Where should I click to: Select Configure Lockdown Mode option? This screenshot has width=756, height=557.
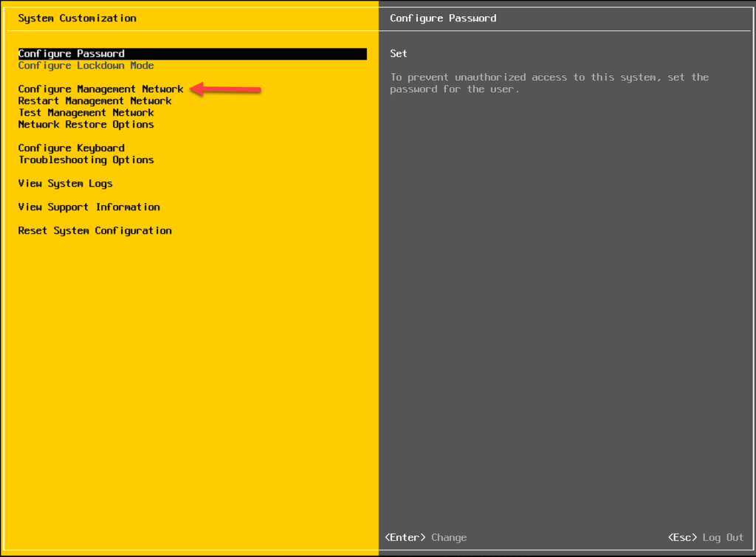(86, 66)
